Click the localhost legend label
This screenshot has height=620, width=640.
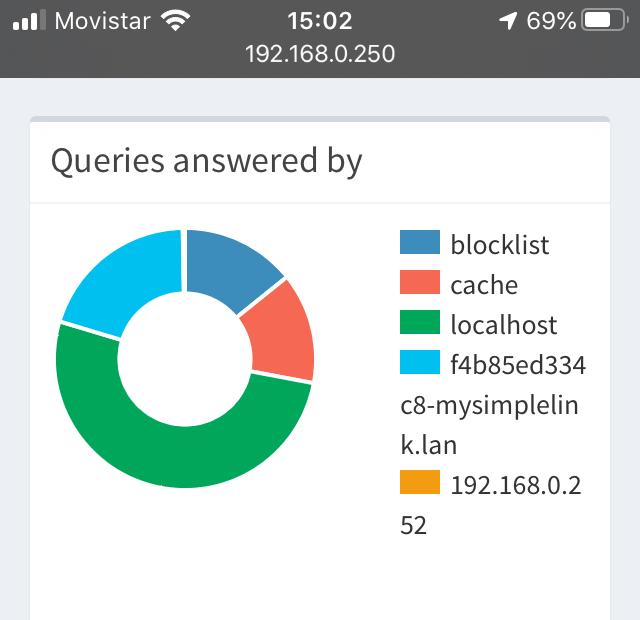point(504,325)
